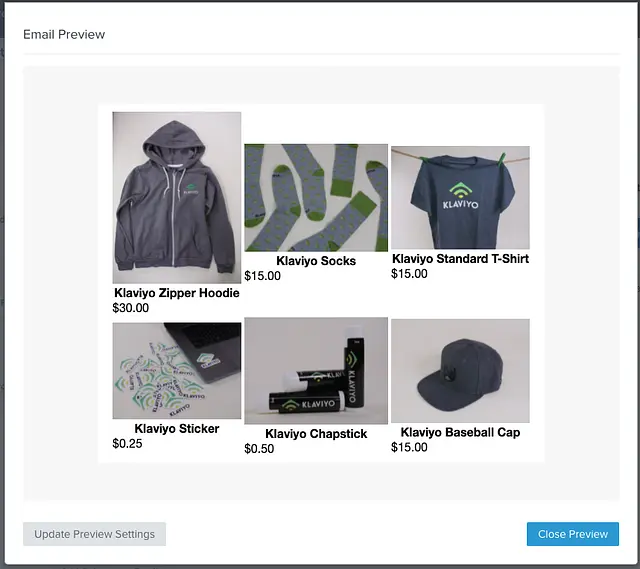The height and width of the screenshot is (569, 640).
Task: Open the Klaviyo Baseball Cap photo
Action: [460, 371]
